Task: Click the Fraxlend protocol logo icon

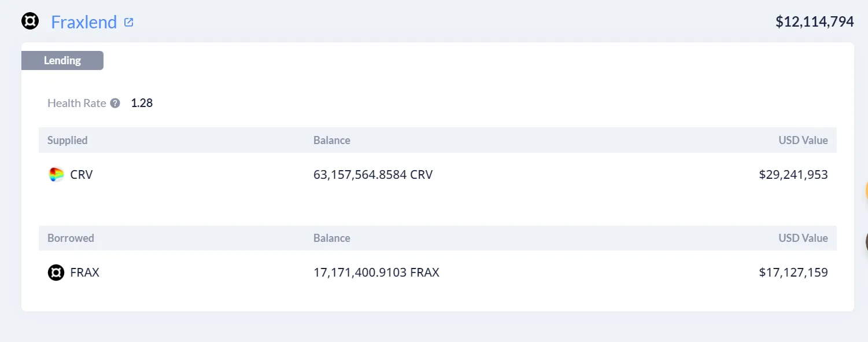Action: 30,22
